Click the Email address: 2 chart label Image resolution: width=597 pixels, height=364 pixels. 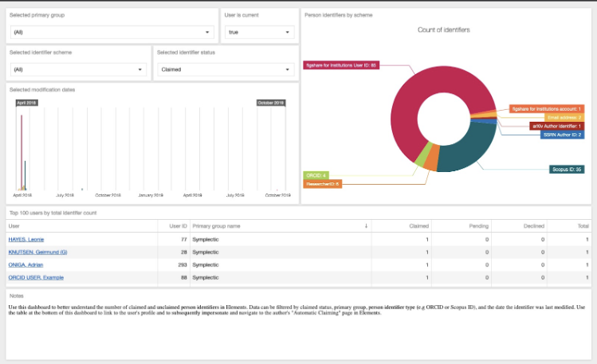pos(564,117)
